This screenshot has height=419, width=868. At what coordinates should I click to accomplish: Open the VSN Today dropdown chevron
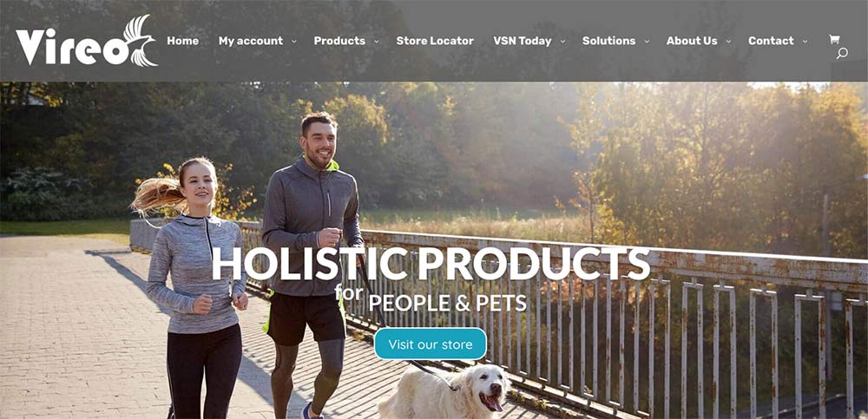coord(563,42)
